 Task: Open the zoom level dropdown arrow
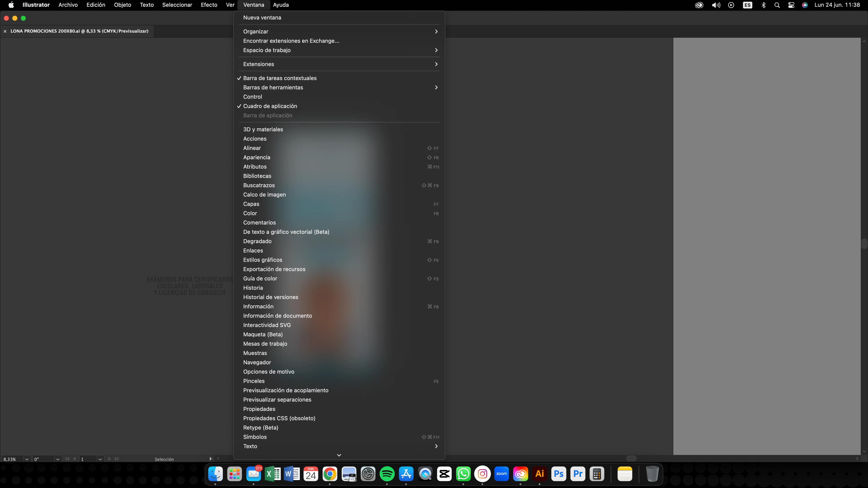[x=27, y=459]
